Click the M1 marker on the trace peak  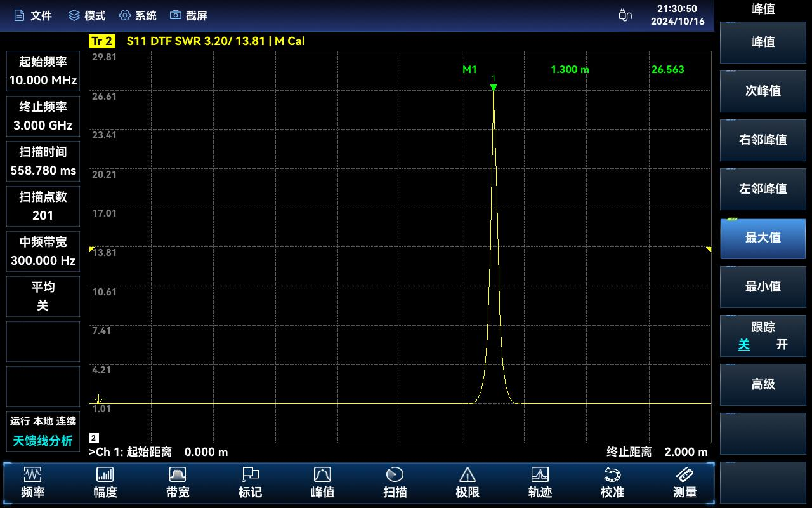coord(494,87)
